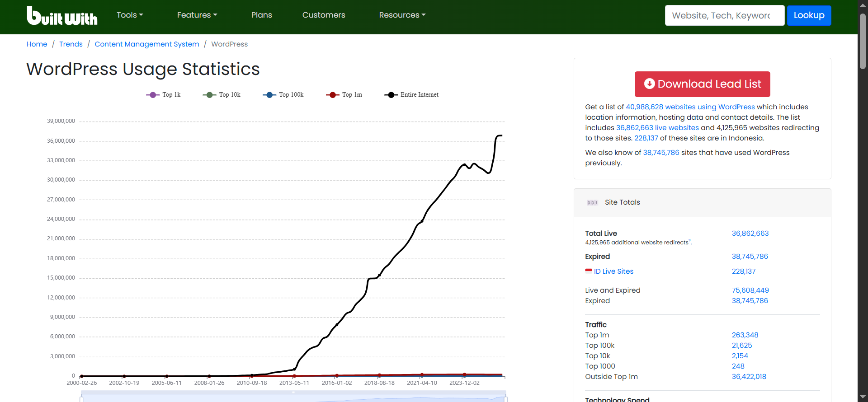Open the Tools dropdown menu
Screen dimensions: 868x402
130,15
